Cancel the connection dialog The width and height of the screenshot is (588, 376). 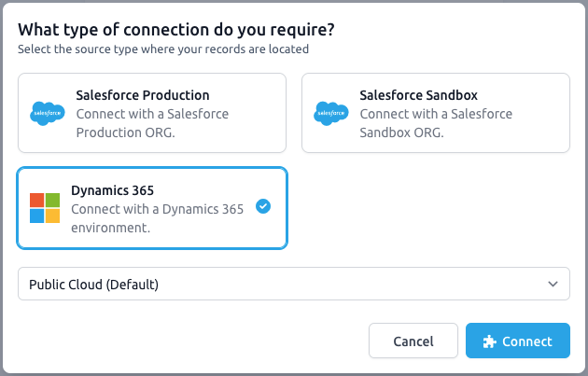pyautogui.click(x=413, y=341)
